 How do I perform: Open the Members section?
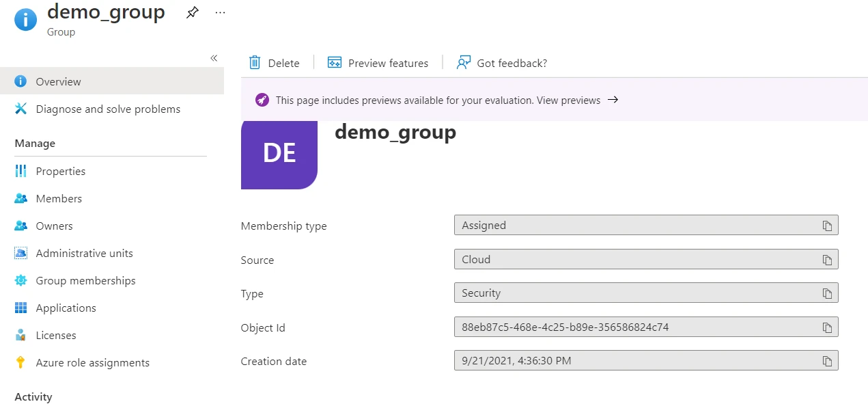[58, 198]
